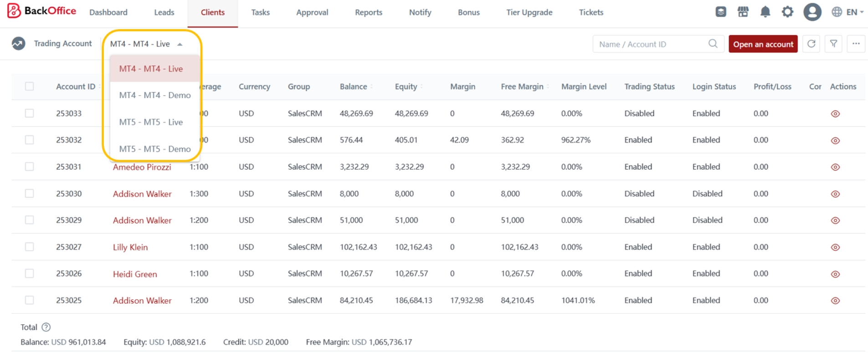Screen dimensions: 868x353
Task: Select MT4 - MT4 - Demo option
Action: tap(154, 95)
